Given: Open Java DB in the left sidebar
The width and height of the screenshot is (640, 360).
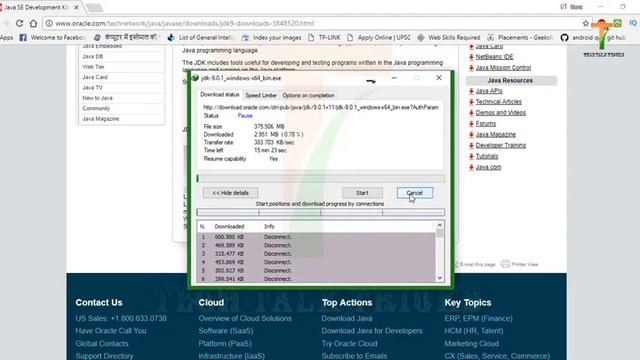Looking at the screenshot, I should 93,56.
